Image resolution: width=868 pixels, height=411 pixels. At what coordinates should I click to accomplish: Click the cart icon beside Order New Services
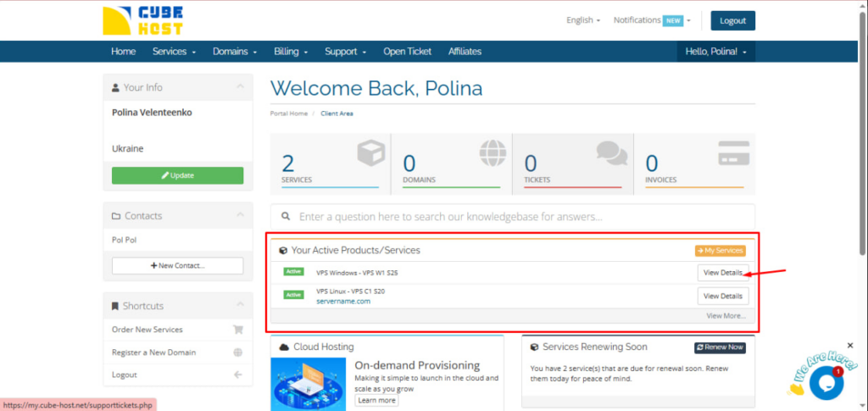tap(237, 330)
